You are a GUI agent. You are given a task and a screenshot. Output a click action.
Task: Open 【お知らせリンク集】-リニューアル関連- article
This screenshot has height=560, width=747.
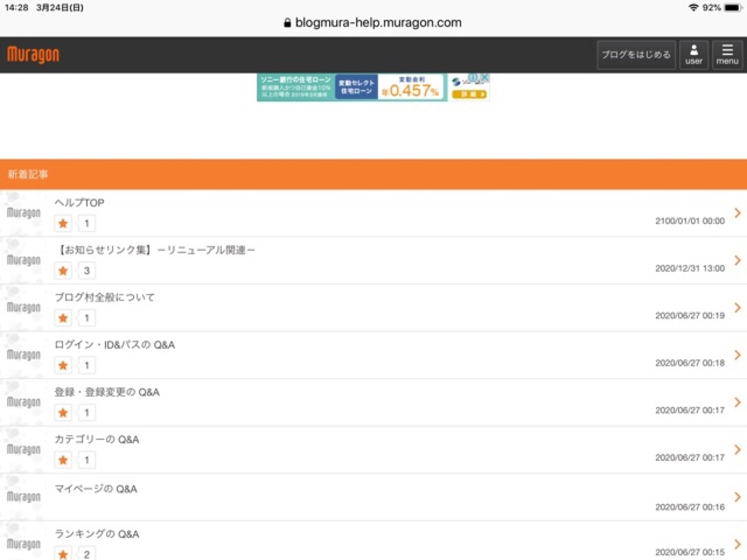point(155,250)
